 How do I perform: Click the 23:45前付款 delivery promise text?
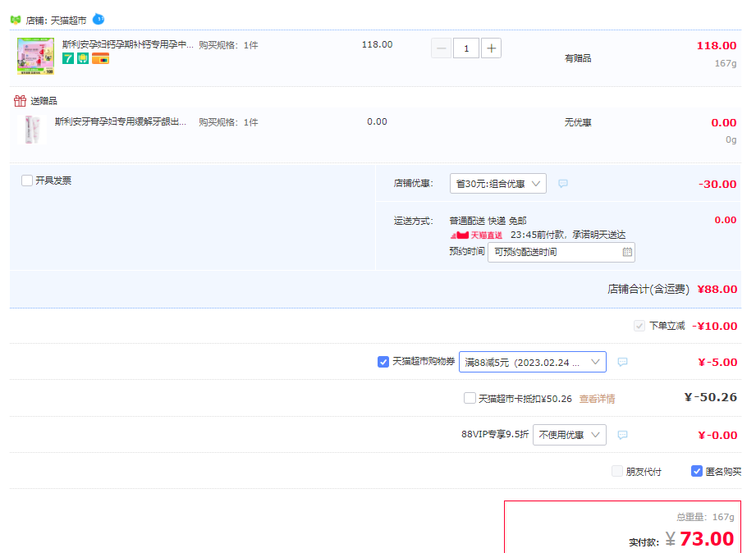coord(568,235)
